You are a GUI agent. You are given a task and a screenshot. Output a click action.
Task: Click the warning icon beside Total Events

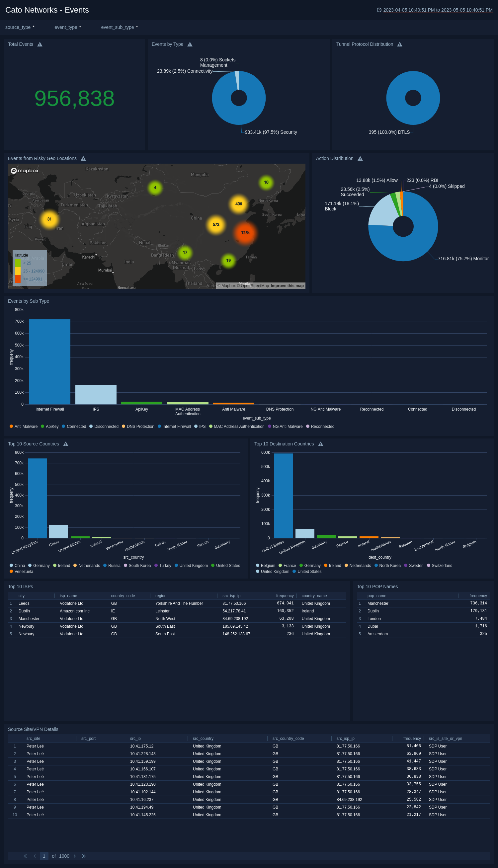pos(40,44)
